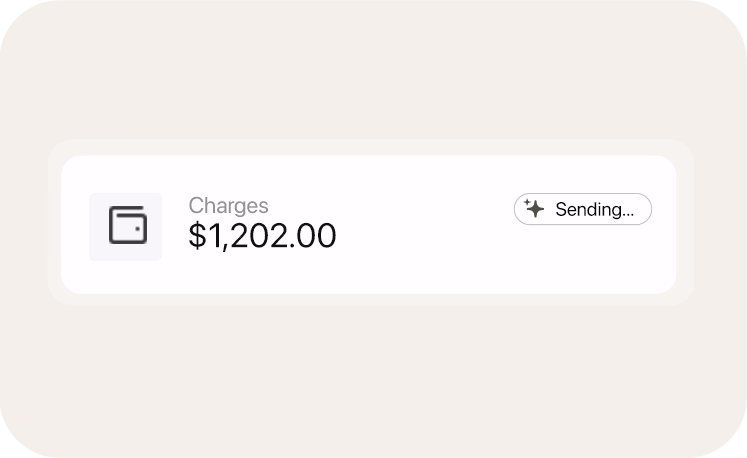Click the $1,202.00 amount

(x=262, y=235)
